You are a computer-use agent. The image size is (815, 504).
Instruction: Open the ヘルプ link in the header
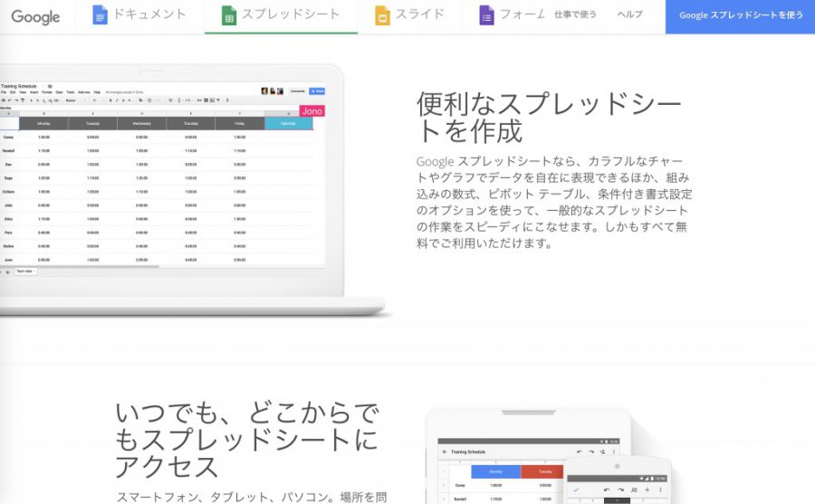(x=630, y=14)
